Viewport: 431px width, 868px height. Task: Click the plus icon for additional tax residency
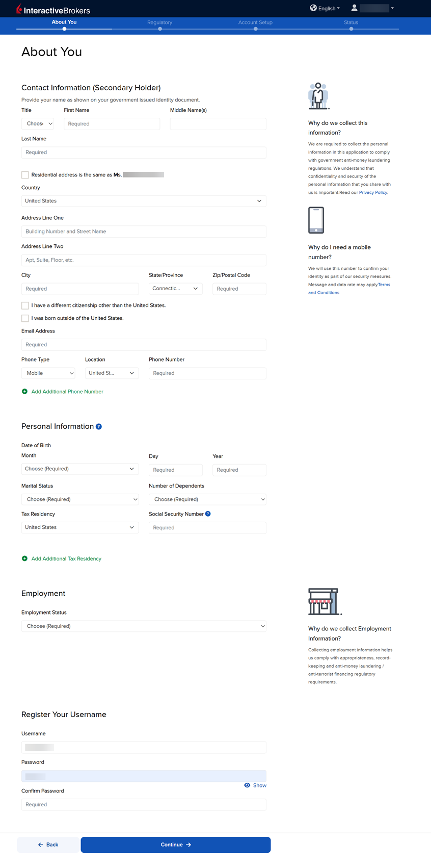(x=24, y=559)
